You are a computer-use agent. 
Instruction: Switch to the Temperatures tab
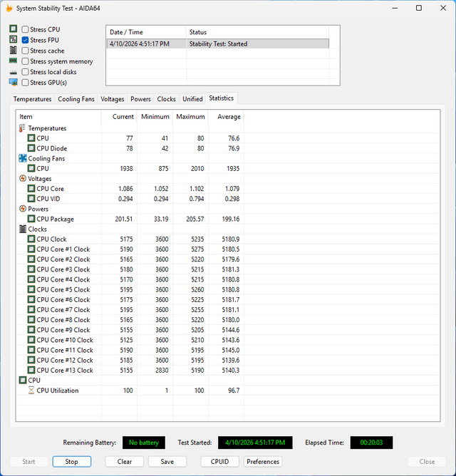32,99
